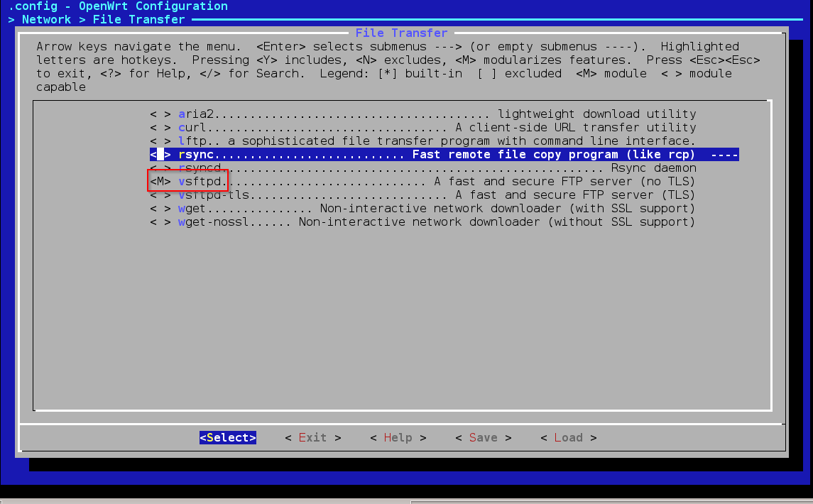Select the rsyncd Rsync daemon entry
This screenshot has height=504, width=813.
tap(437, 168)
